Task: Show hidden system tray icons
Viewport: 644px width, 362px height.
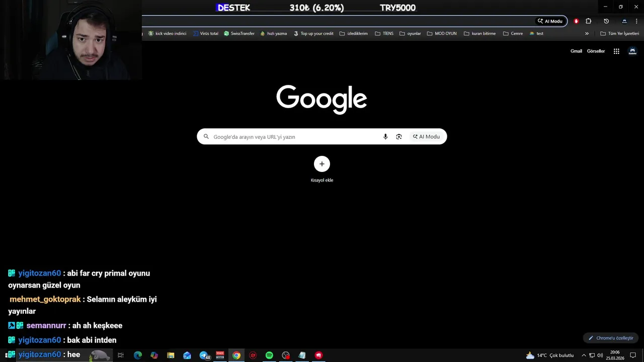Action: tap(584, 355)
